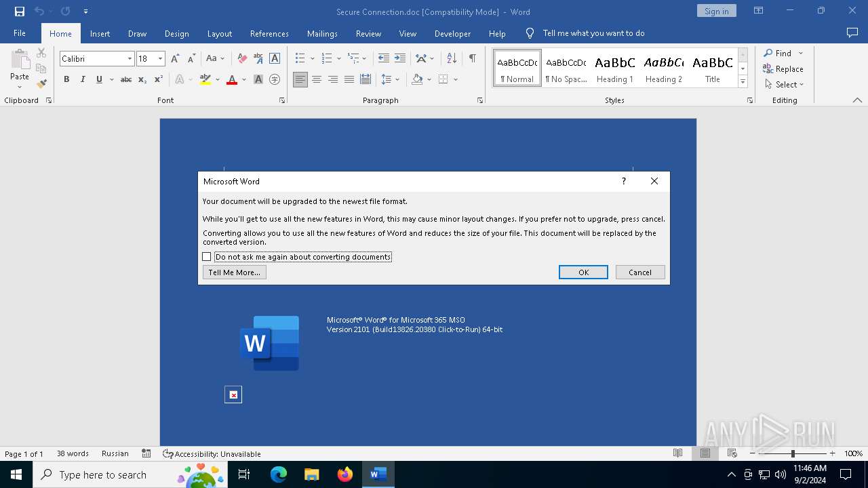Save the document with the floppy disk icon
Image resolution: width=868 pixels, height=488 pixels.
(x=20, y=12)
